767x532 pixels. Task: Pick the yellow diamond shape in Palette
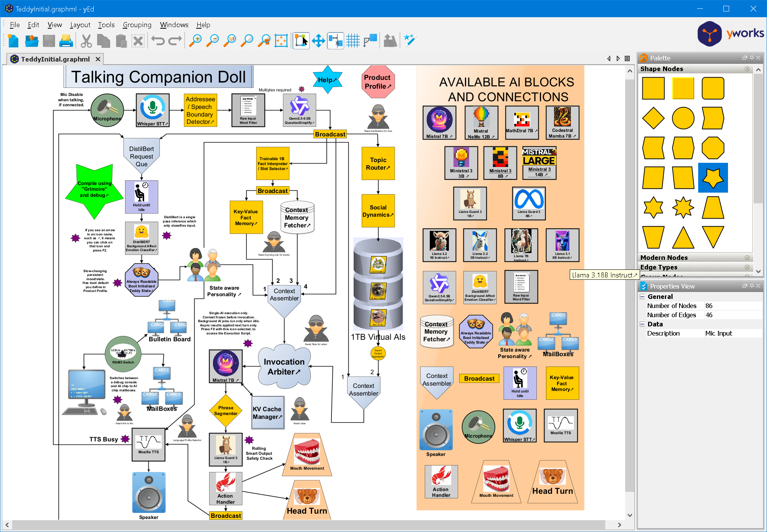(653, 118)
